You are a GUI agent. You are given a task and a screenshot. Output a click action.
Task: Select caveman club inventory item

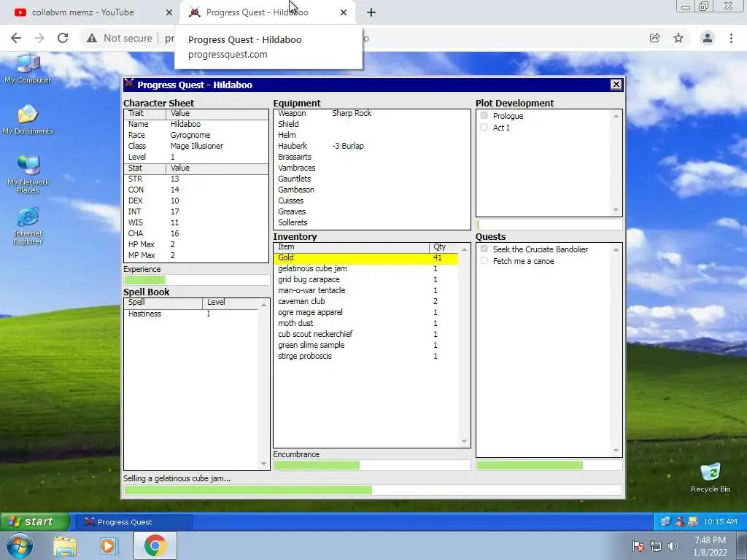pos(366,301)
